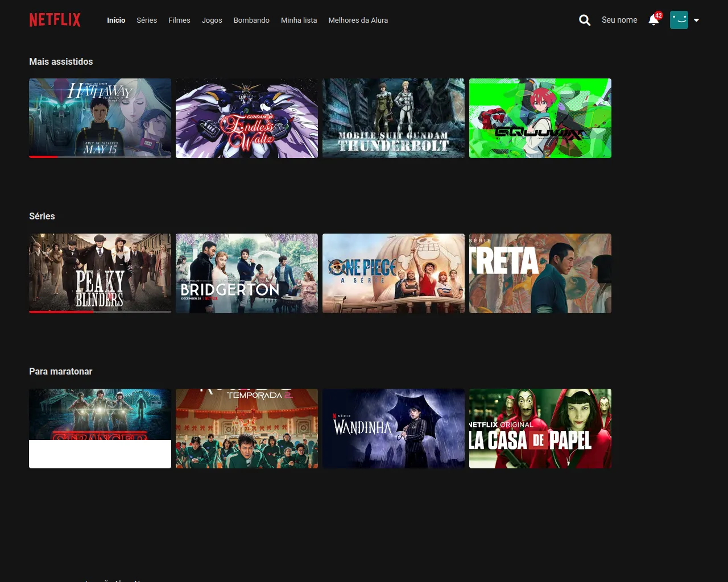Open the Peaky Blinders thumbnail
This screenshot has width=728, height=582.
100,273
